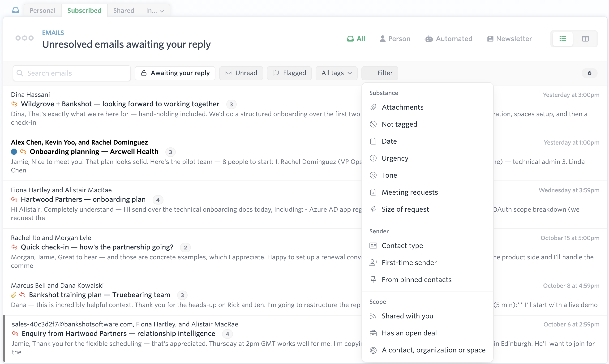
Task: Focus the Search emails field
Action: click(72, 73)
